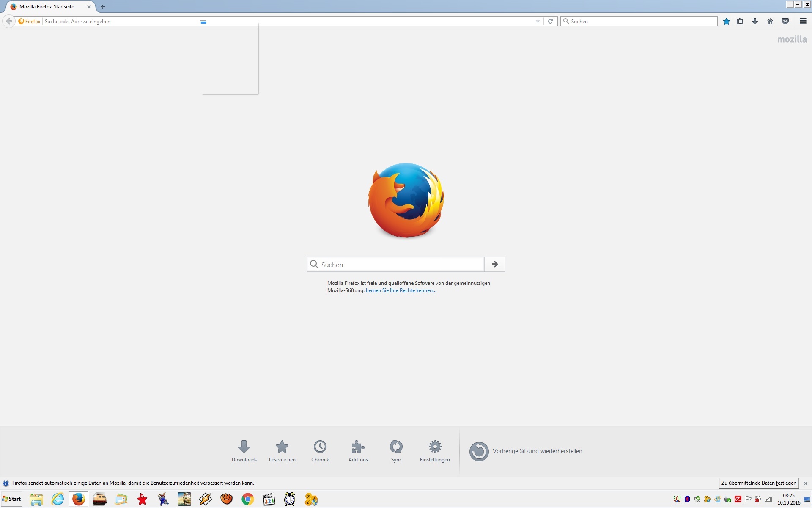Click the magnifier icon in toolbar search box

coord(566,21)
